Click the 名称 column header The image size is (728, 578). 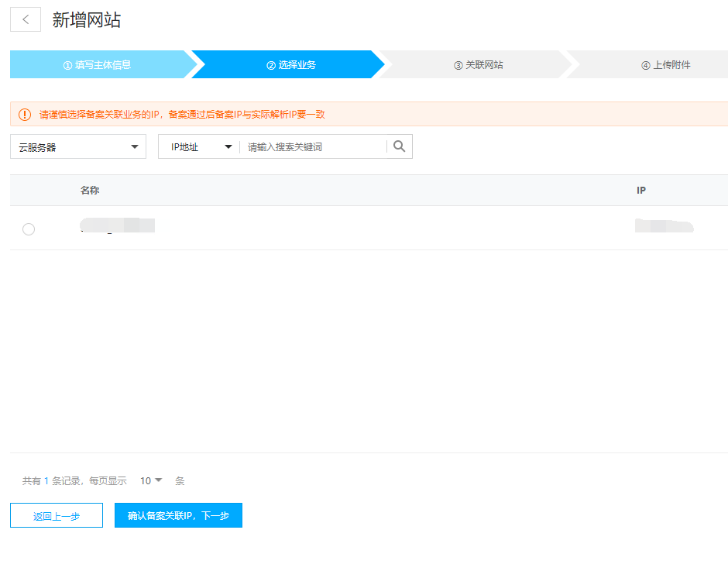point(90,191)
